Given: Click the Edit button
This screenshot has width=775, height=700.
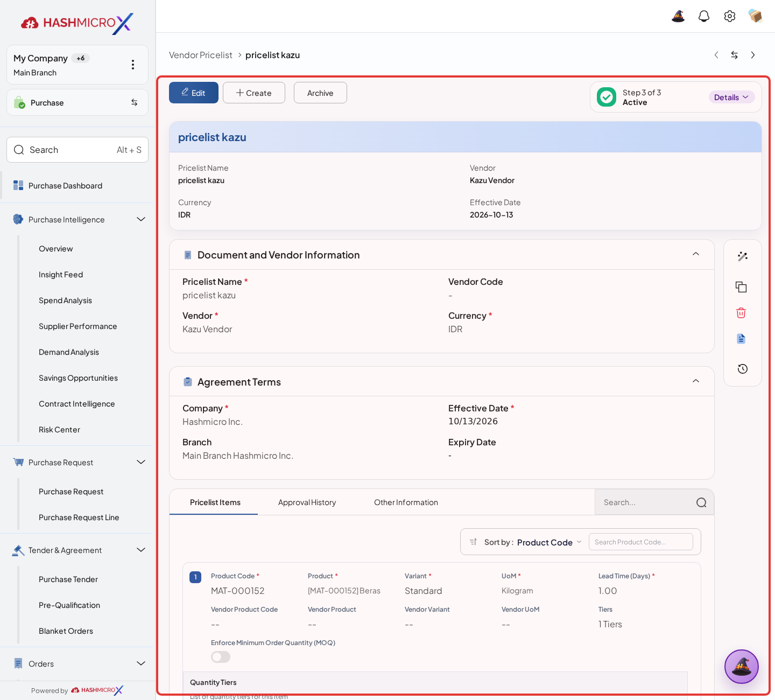Looking at the screenshot, I should [x=194, y=93].
